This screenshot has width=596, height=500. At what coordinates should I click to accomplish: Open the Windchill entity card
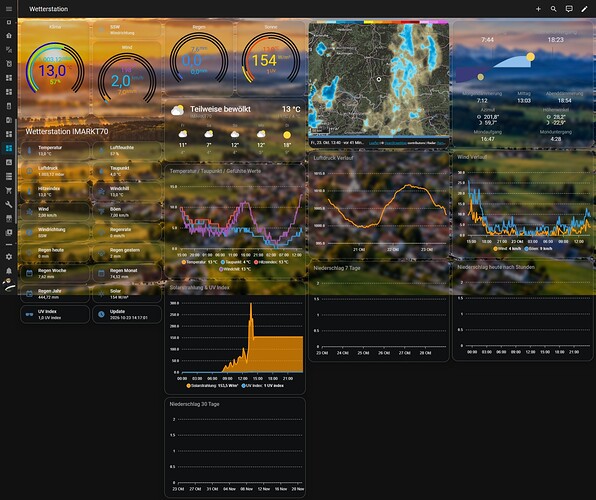click(127, 191)
